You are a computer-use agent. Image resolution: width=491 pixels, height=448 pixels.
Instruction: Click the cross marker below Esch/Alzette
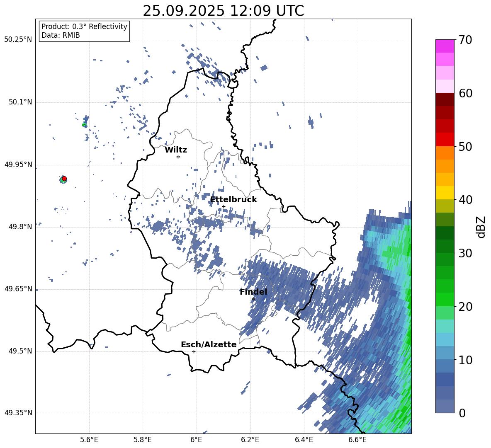point(194,351)
